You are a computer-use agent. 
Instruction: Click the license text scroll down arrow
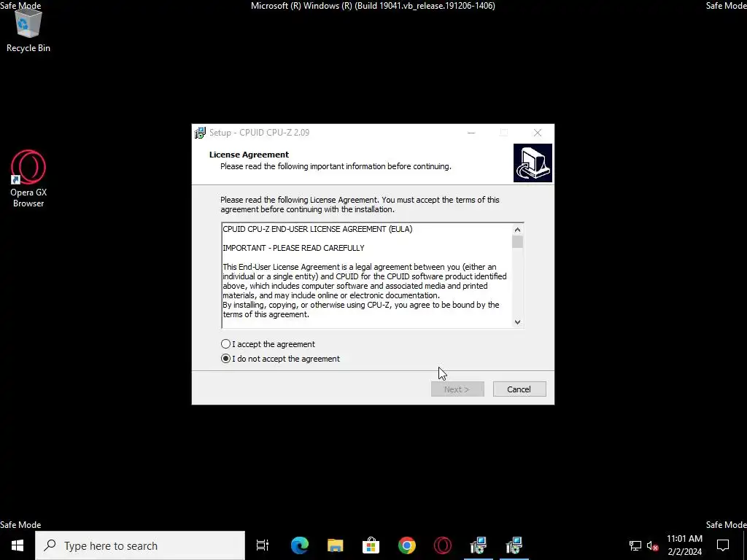[x=517, y=322]
